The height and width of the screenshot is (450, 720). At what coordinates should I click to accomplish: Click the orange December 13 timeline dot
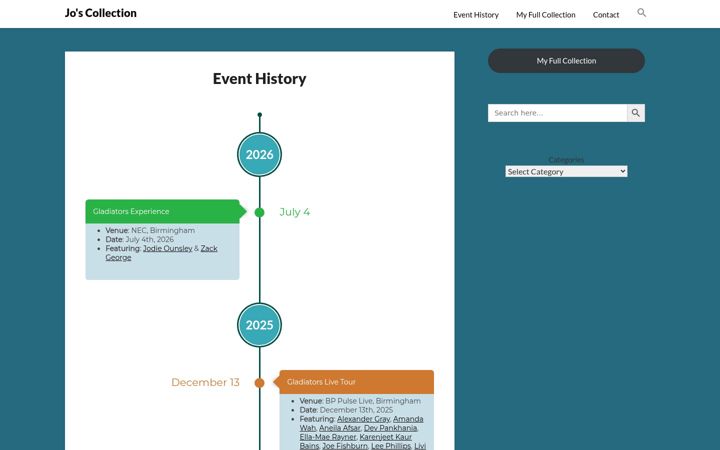[x=259, y=382]
